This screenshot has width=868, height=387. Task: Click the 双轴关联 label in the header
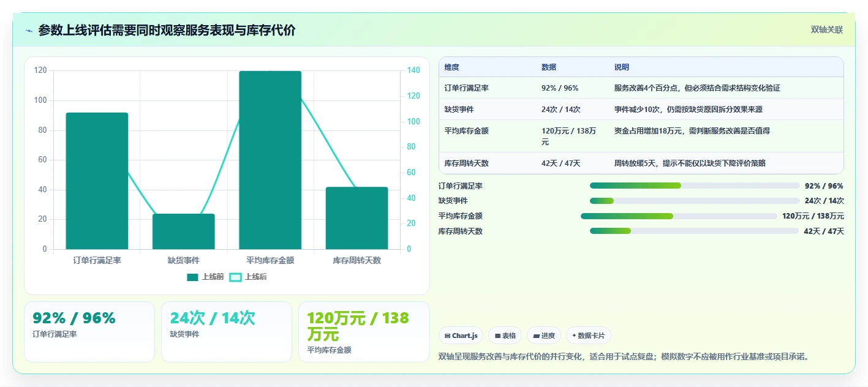[827, 30]
